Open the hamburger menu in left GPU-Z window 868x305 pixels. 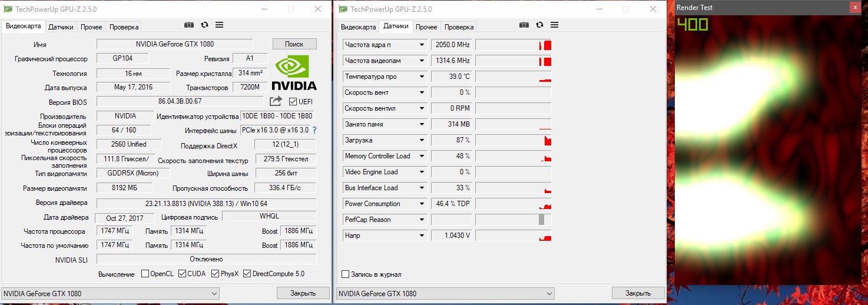pyautogui.click(x=219, y=25)
